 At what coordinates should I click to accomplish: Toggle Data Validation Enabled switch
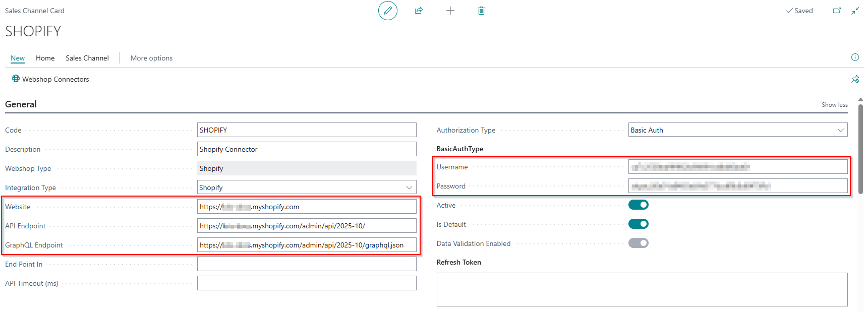click(x=638, y=243)
